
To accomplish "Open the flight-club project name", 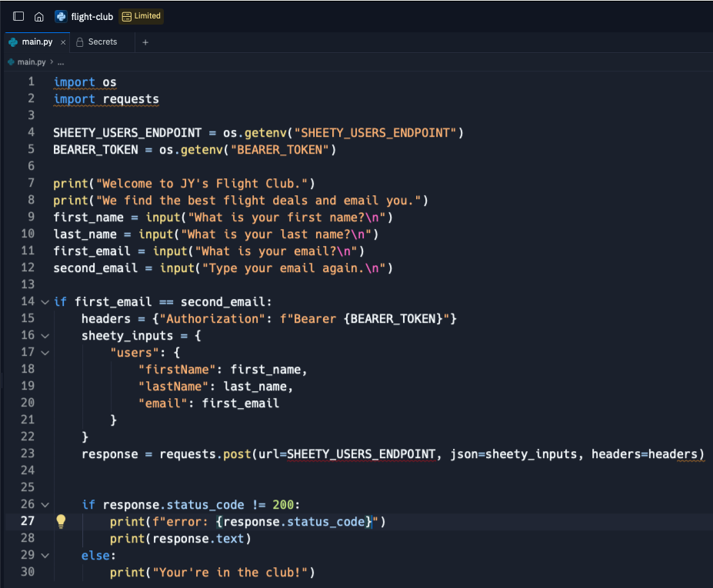I will click(x=92, y=17).
